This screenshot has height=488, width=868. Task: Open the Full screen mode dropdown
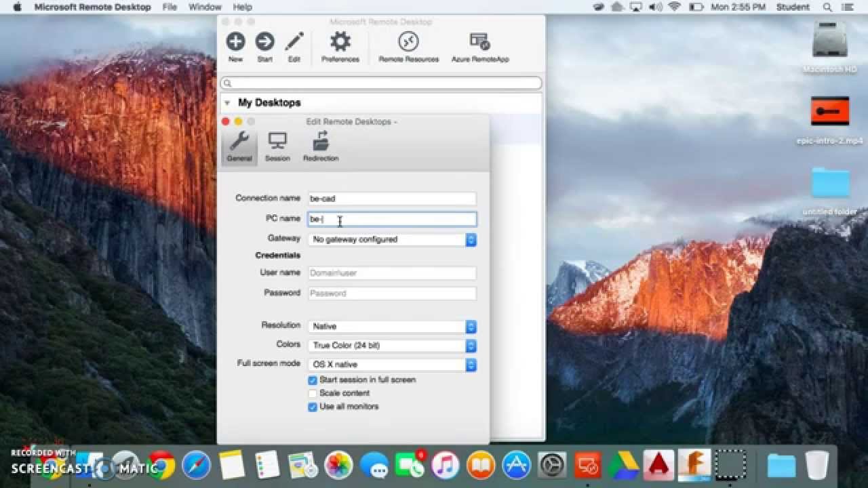(392, 364)
